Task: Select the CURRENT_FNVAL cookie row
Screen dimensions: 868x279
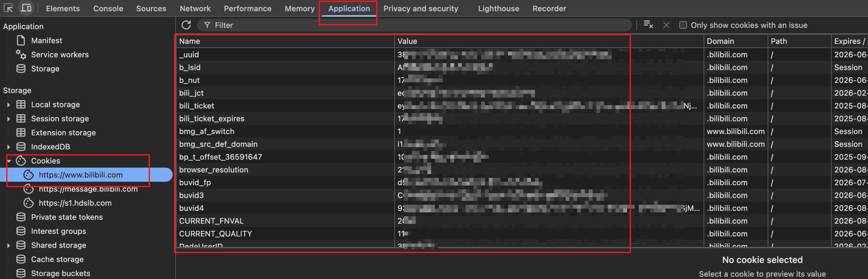Action: tap(522, 221)
